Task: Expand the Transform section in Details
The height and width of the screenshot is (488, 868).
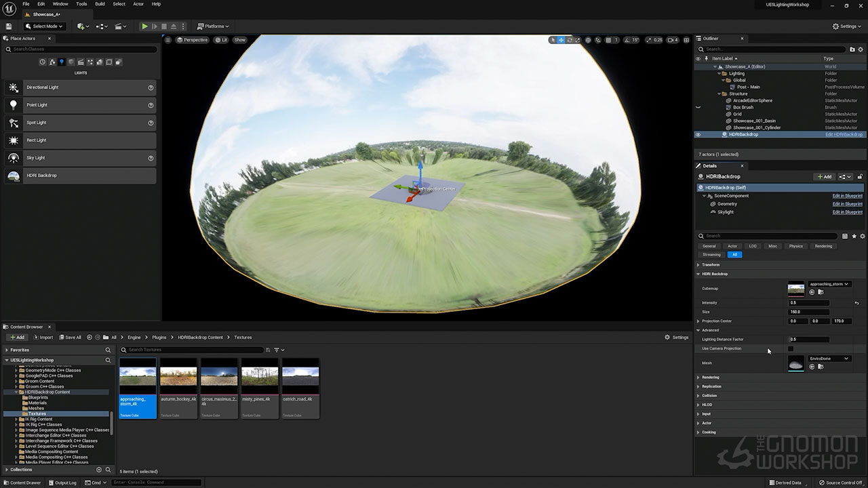Action: (711, 264)
